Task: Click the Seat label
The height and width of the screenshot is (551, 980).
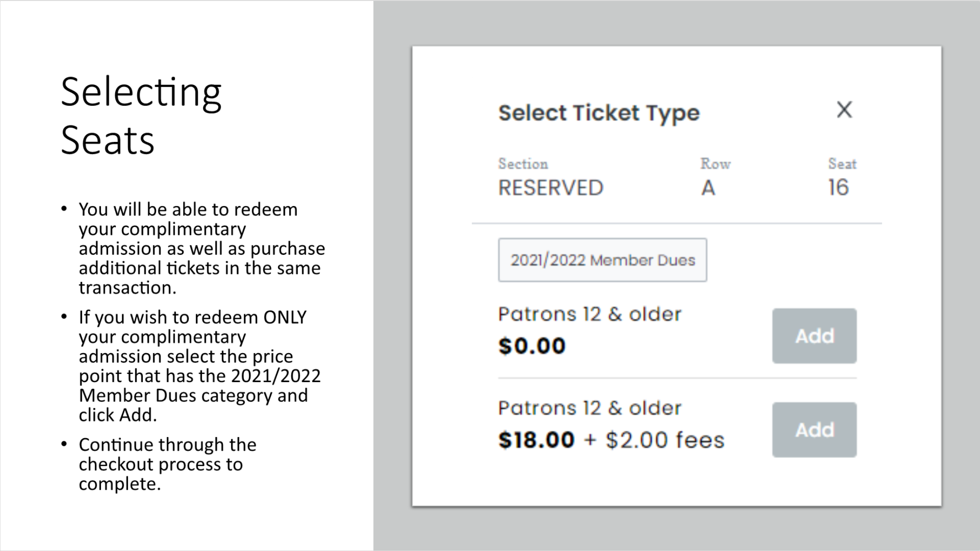Action: [842, 164]
